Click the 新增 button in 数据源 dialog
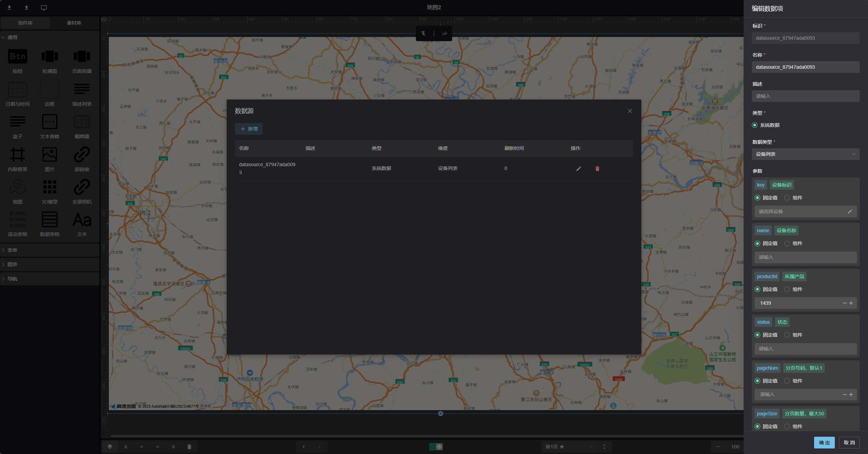 click(x=249, y=129)
